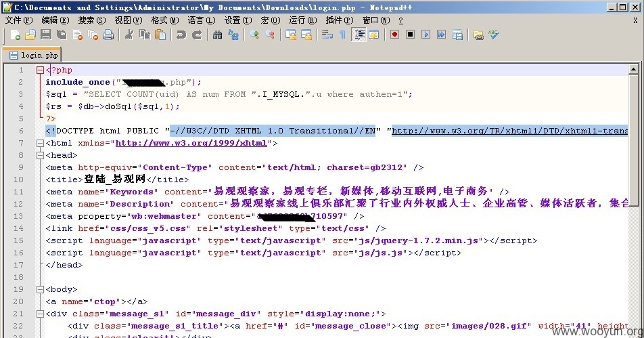Paste using the clipboard icon
Screen dimensions: 644x338
point(160,35)
